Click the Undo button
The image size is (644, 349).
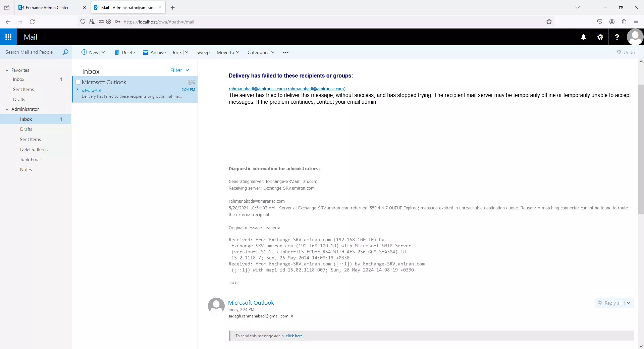pyautogui.click(x=626, y=52)
